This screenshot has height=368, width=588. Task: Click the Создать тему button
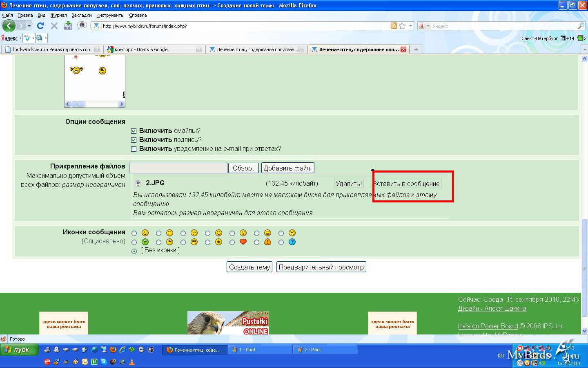click(249, 267)
